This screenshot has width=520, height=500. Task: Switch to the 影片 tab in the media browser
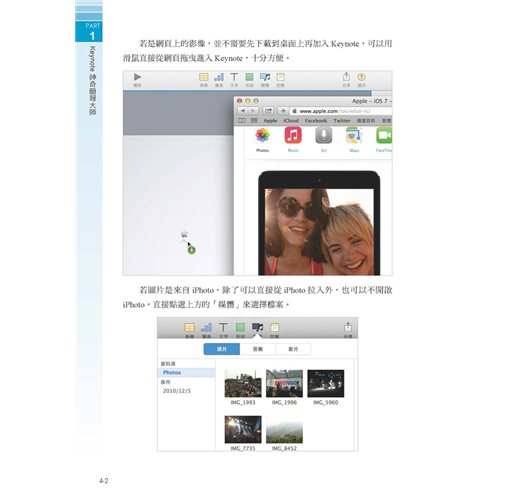293,349
